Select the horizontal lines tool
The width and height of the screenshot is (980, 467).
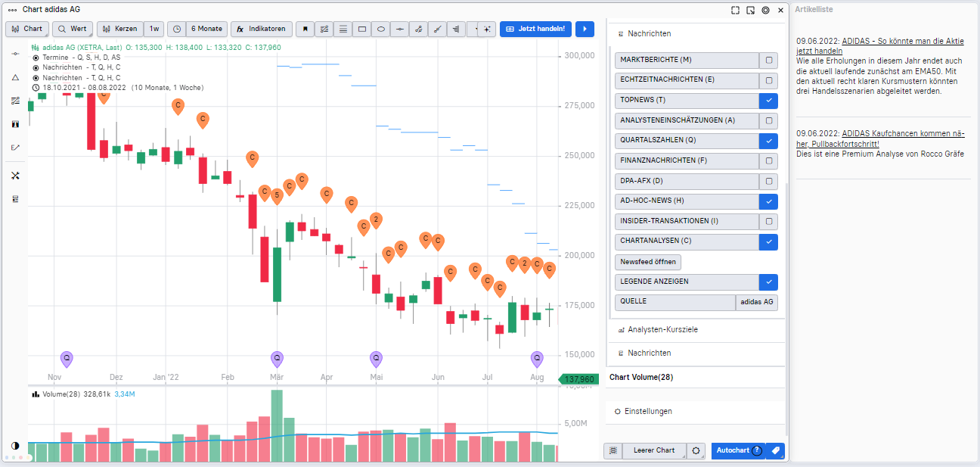coord(343,29)
